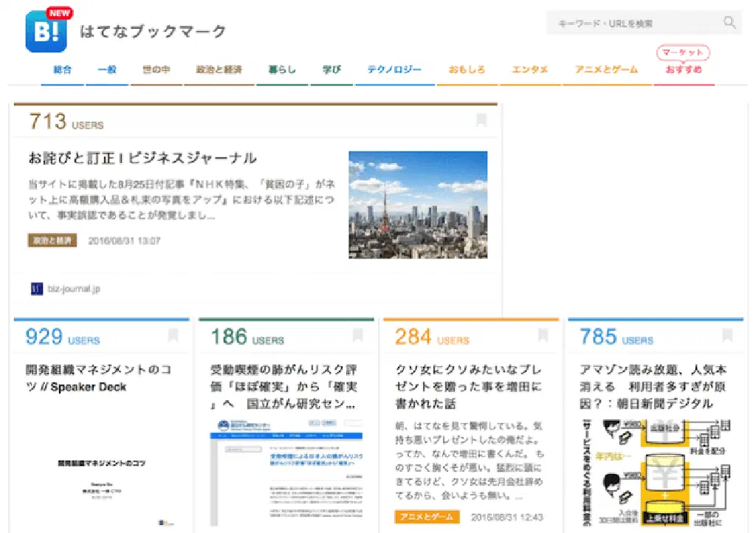Bookmark the 713 users article with ribbon icon

point(481,120)
